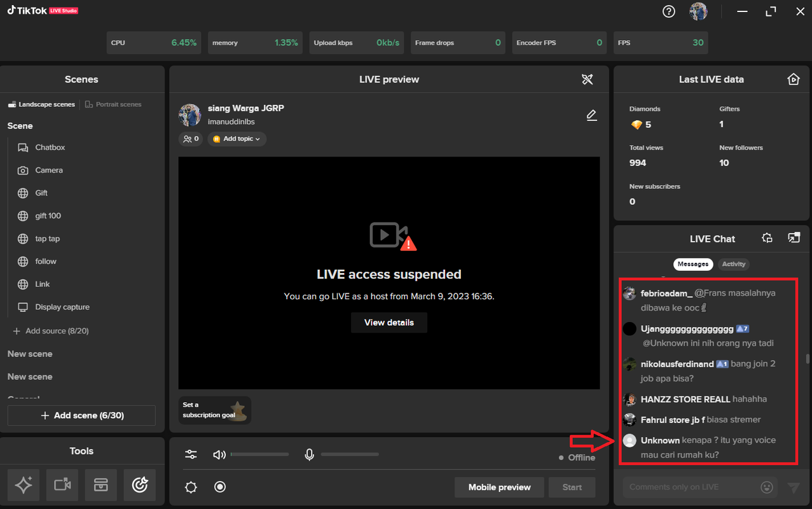Click the Offline status indicator
Image resolution: width=812 pixels, height=509 pixels.
[x=577, y=457]
